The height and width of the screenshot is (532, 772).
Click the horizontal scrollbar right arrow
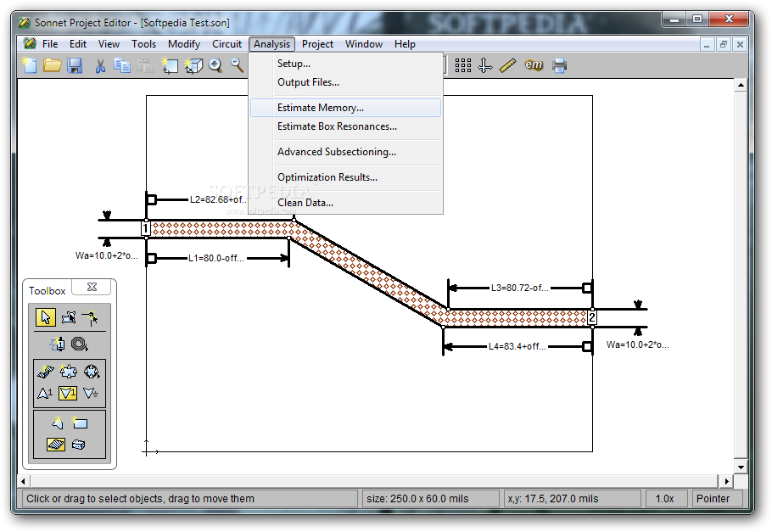coord(727,481)
